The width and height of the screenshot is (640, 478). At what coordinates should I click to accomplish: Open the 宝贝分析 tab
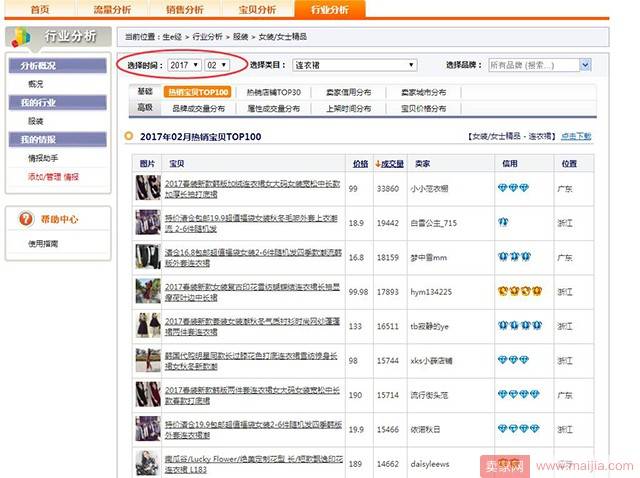point(257,9)
